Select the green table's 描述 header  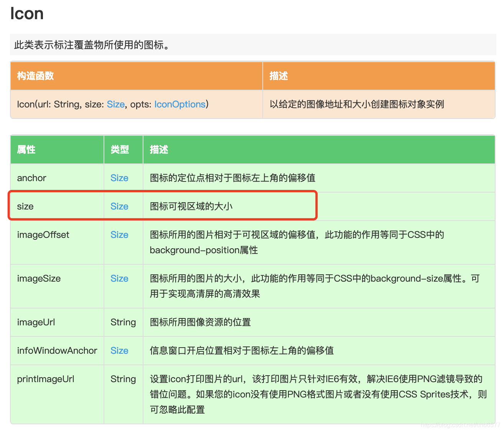coord(159,150)
